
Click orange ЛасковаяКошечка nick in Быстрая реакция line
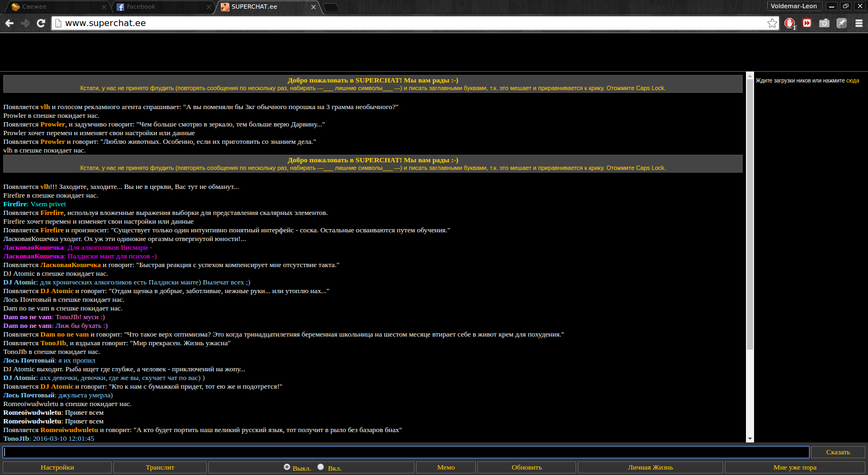coord(71,265)
